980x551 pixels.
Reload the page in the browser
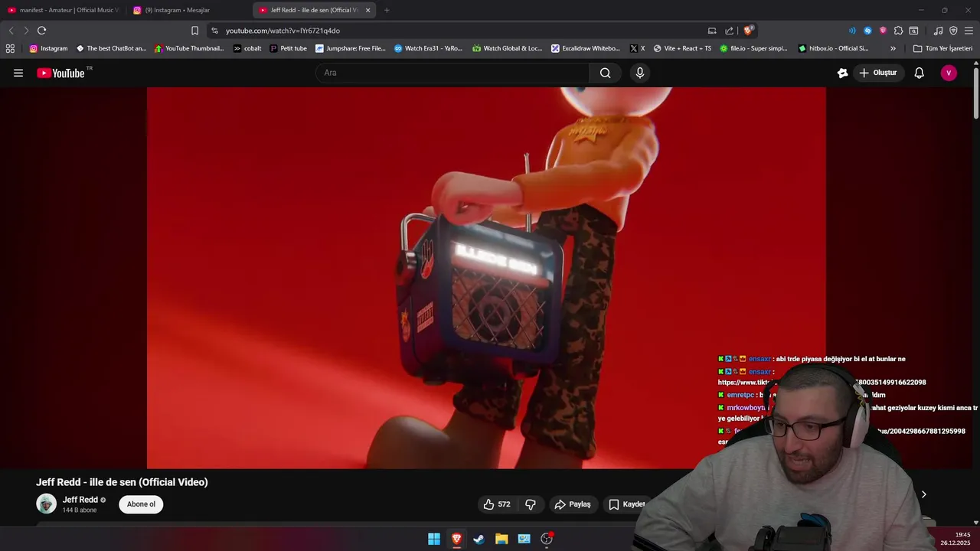(x=41, y=31)
